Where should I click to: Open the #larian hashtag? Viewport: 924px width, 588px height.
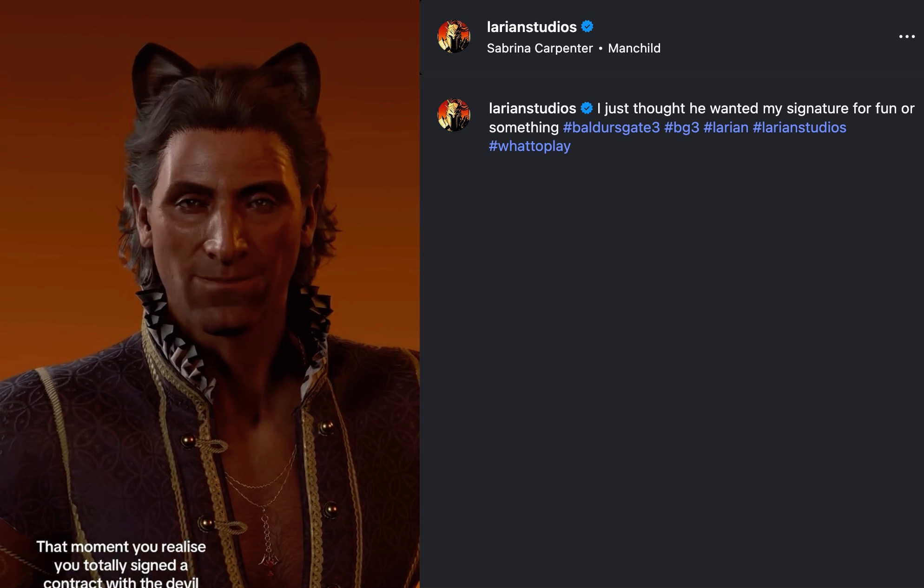pos(726,127)
